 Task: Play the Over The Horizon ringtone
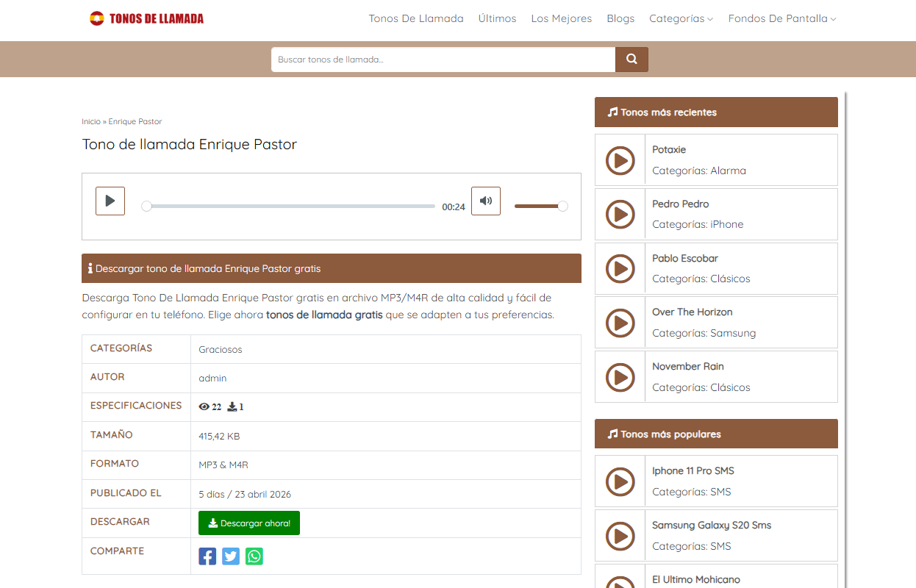[x=620, y=323]
